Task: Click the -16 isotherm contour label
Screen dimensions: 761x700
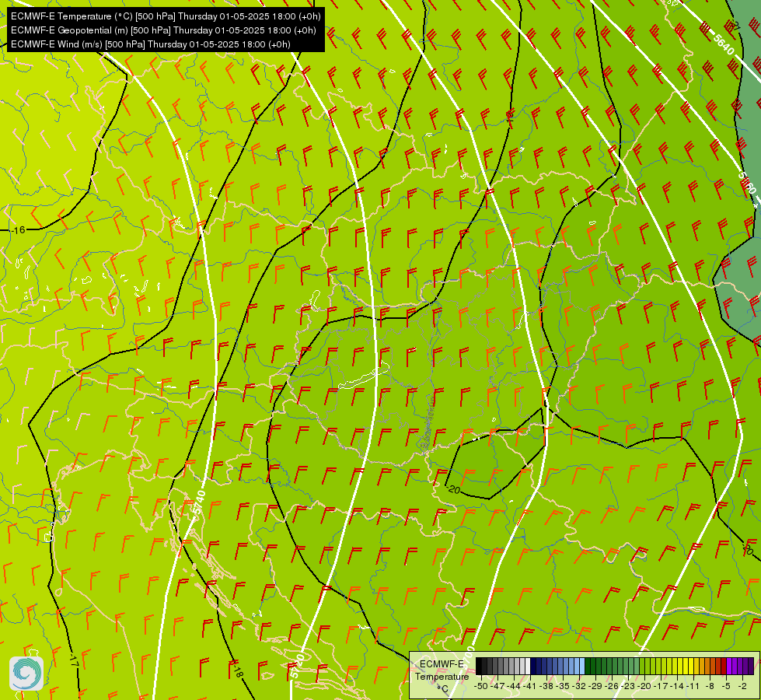Action: [18, 230]
